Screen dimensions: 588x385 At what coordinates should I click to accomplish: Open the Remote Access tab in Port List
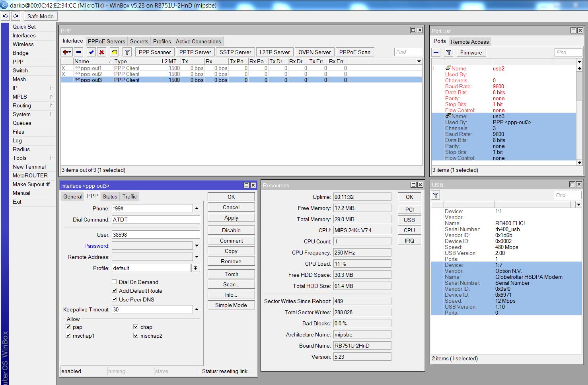click(470, 41)
